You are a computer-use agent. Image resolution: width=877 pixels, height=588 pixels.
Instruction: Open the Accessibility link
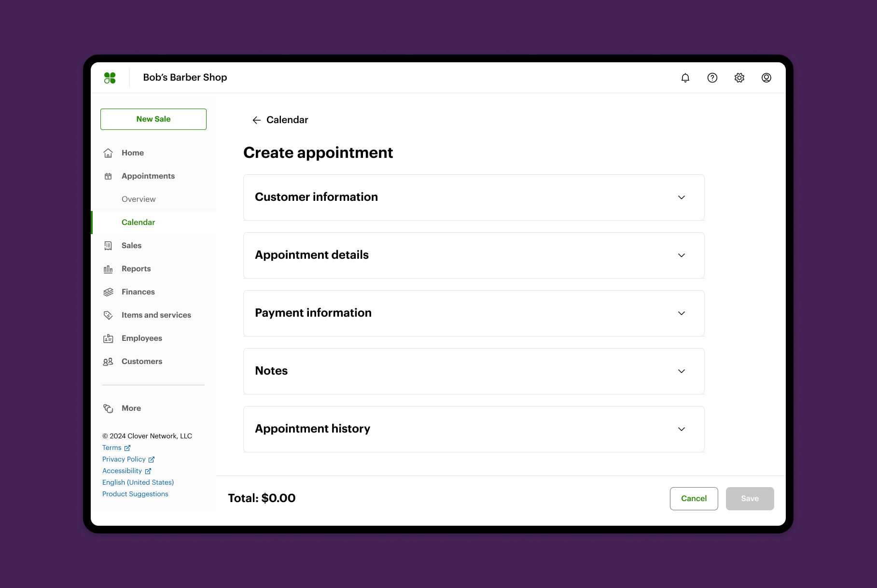coord(122,471)
